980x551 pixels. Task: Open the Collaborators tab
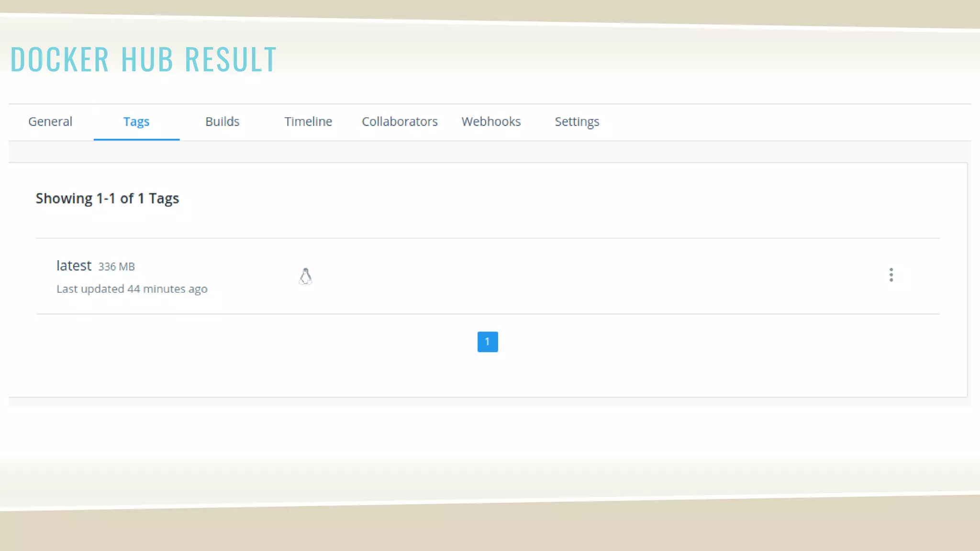[400, 121]
